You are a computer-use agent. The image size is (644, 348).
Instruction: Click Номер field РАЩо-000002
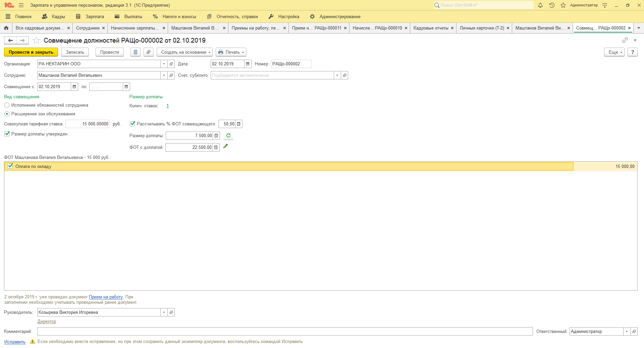pos(291,64)
